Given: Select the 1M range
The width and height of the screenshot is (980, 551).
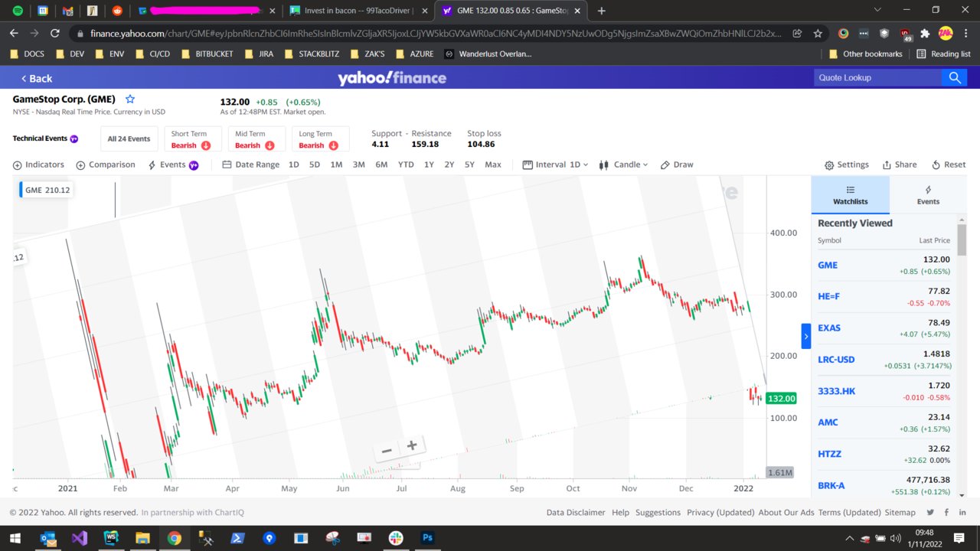Looking at the screenshot, I should coord(336,165).
